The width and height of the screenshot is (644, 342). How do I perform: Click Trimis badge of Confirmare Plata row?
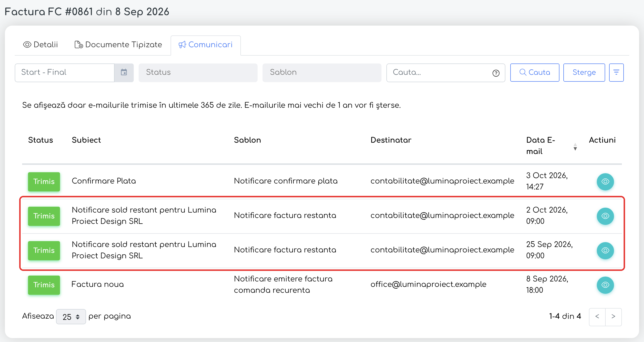pyautogui.click(x=44, y=182)
